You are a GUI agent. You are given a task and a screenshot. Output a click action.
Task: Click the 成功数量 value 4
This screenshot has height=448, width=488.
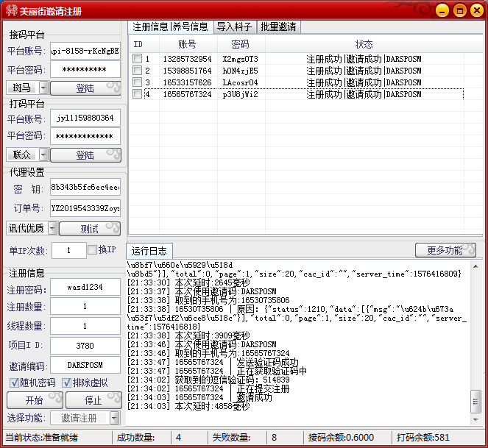[178, 438]
